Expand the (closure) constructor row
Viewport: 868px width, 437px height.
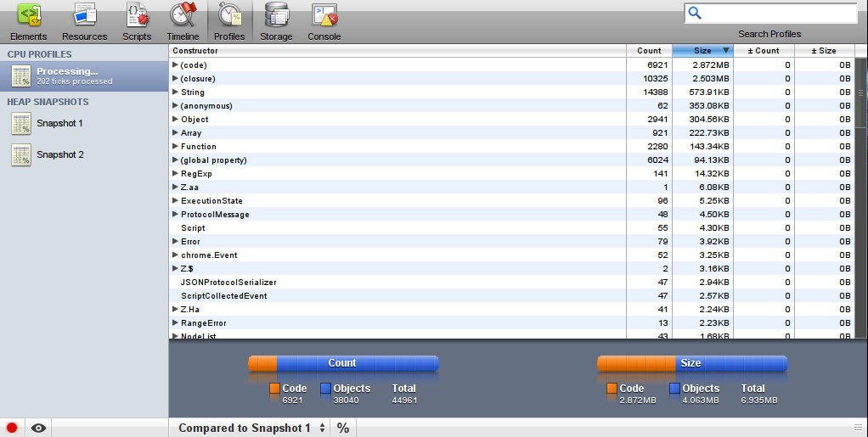click(176, 79)
